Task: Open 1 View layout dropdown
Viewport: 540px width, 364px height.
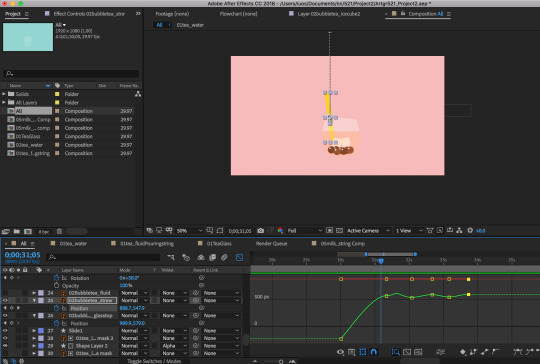Action: (x=408, y=230)
